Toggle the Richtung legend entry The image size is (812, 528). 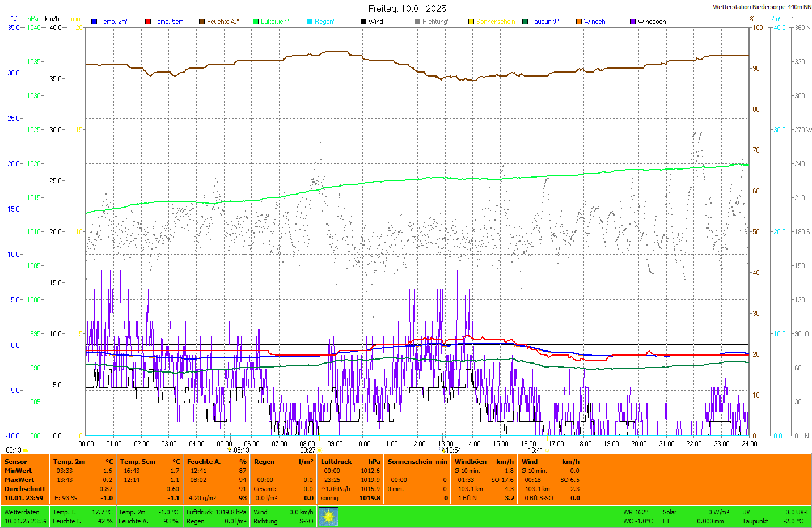(x=435, y=22)
